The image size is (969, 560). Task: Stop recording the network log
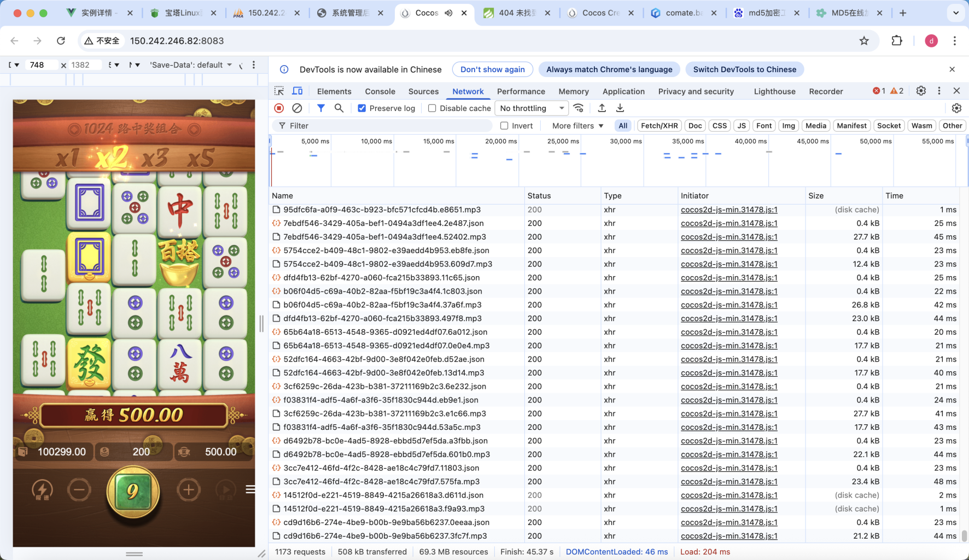(x=279, y=108)
